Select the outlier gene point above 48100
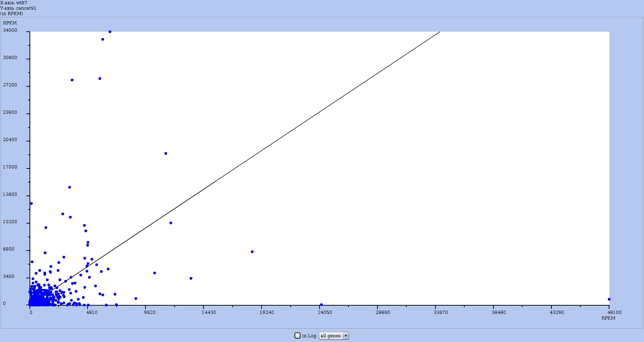Viewport: 644px width, 342px height. pos(609,299)
